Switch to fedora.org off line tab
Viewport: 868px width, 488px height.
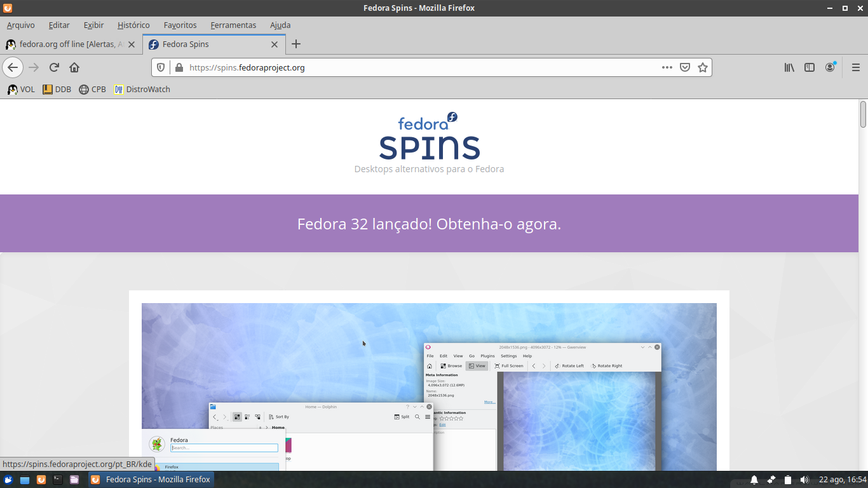71,44
